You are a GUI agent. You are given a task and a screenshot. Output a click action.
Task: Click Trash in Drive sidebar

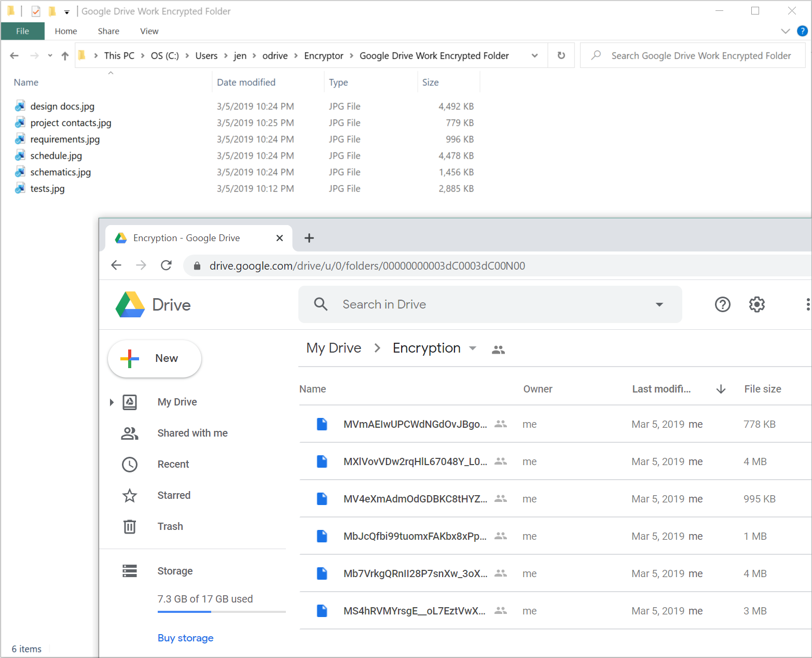point(170,526)
